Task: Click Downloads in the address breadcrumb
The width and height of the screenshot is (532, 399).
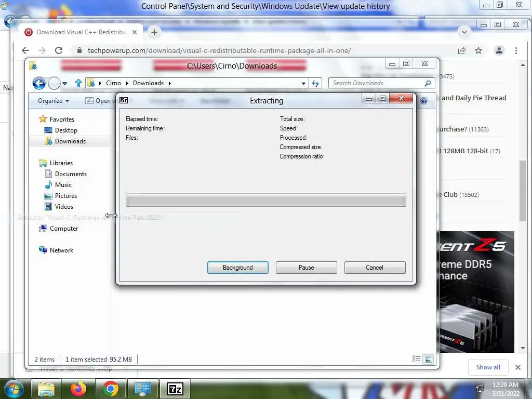Action: 148,83
